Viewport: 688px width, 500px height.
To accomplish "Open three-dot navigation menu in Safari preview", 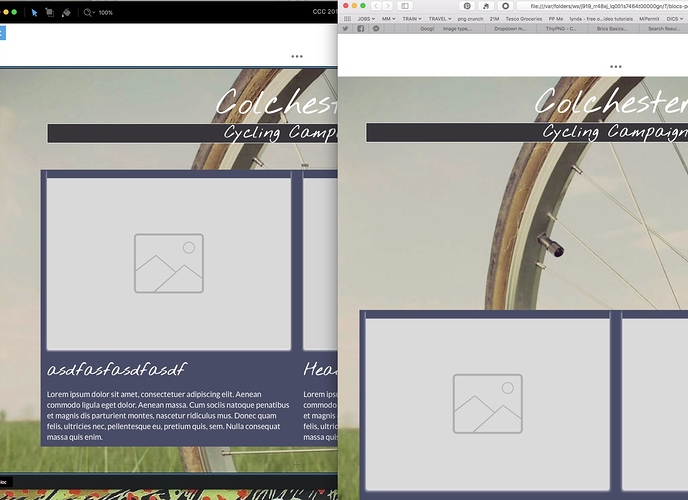I will 616,66.
